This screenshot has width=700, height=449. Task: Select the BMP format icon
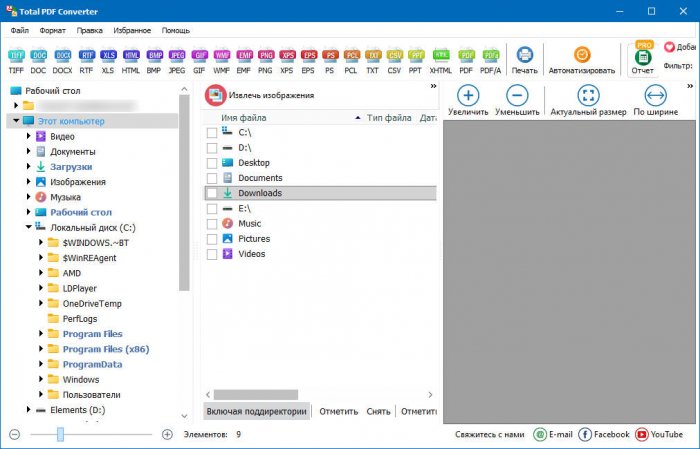tap(154, 56)
